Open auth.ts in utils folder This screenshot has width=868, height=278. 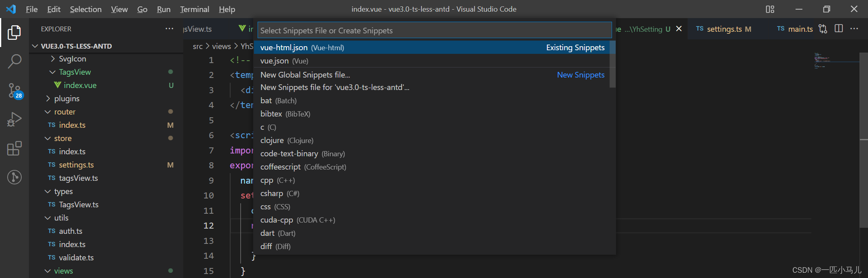click(x=70, y=231)
